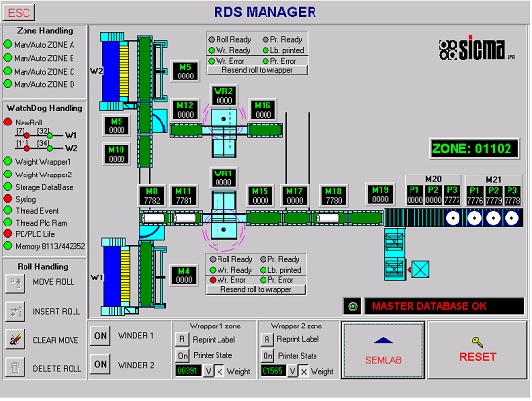Select the CLEAR MOVE brush icon
Screen dimensions: 532x401
click(x=16, y=339)
